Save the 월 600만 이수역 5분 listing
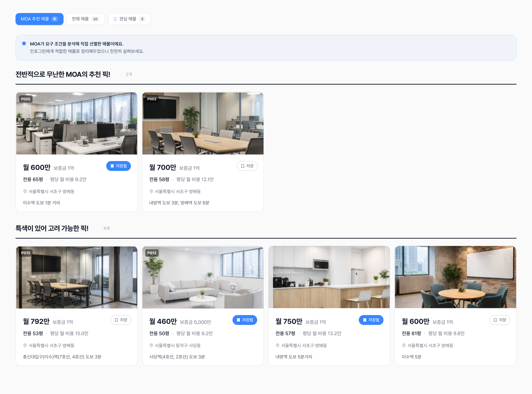This screenshot has width=532, height=394. pyautogui.click(x=500, y=320)
